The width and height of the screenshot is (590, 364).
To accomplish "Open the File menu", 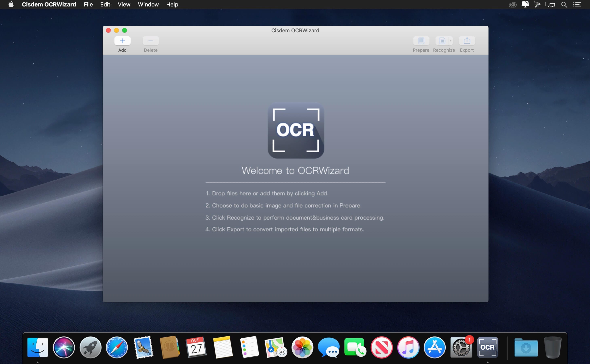I will 88,4.
